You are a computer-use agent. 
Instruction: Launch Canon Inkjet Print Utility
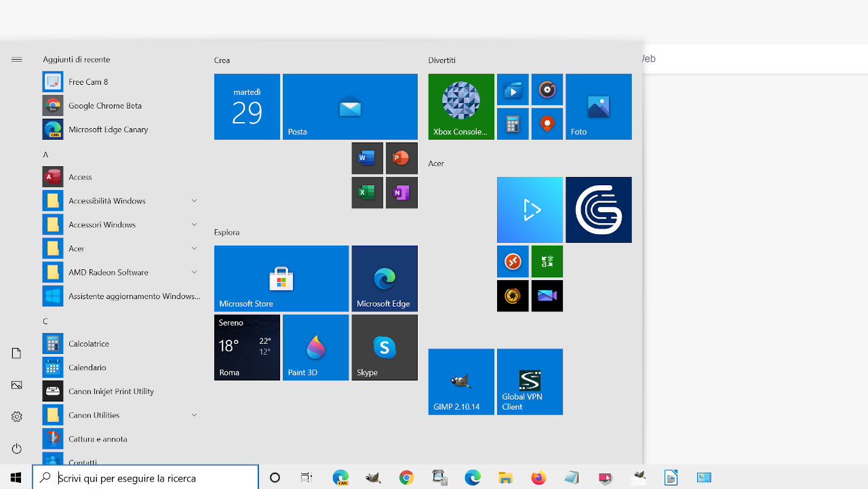point(121,391)
